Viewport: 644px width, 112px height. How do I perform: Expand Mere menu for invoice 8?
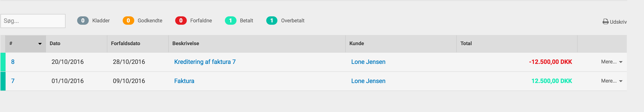[x=611, y=62]
